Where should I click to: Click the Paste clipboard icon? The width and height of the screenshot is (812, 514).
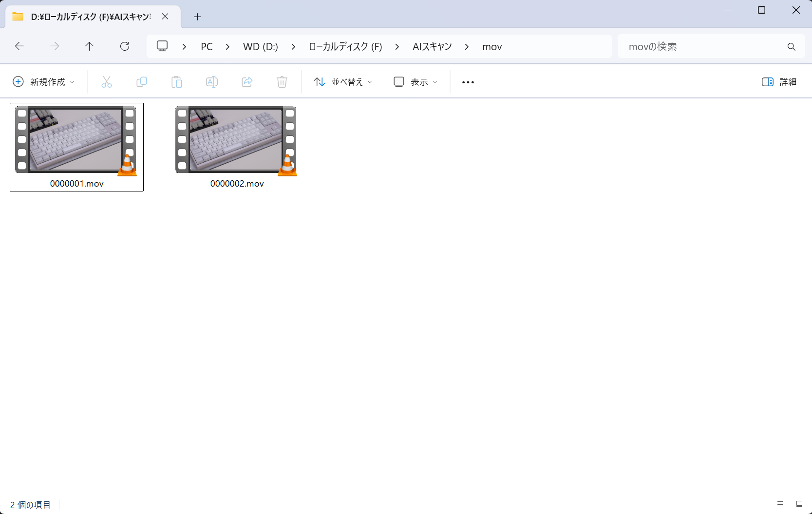point(177,82)
